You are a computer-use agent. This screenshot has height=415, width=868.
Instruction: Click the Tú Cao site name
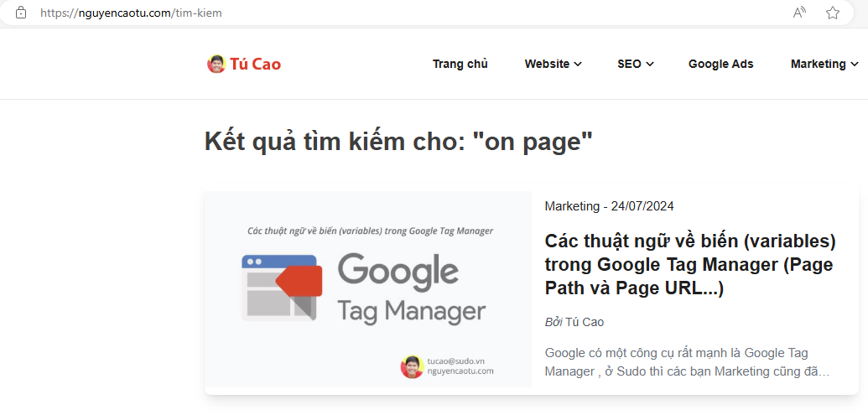click(x=255, y=65)
